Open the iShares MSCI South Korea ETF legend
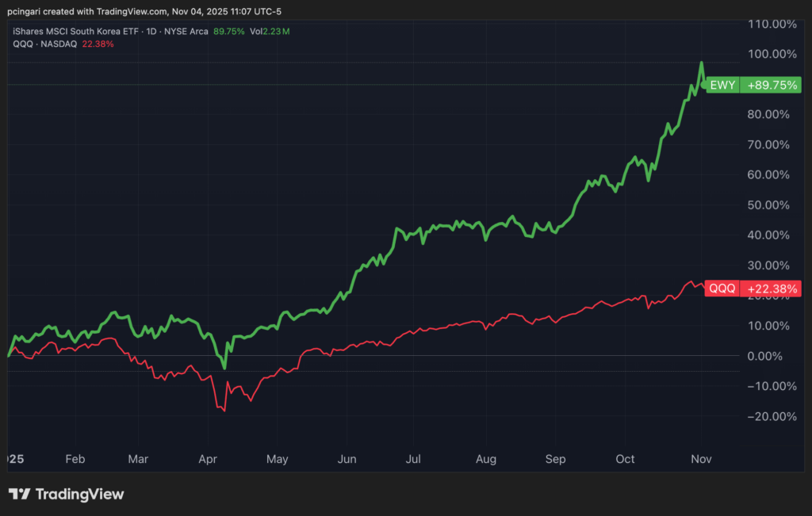The image size is (812, 516). tap(73, 32)
